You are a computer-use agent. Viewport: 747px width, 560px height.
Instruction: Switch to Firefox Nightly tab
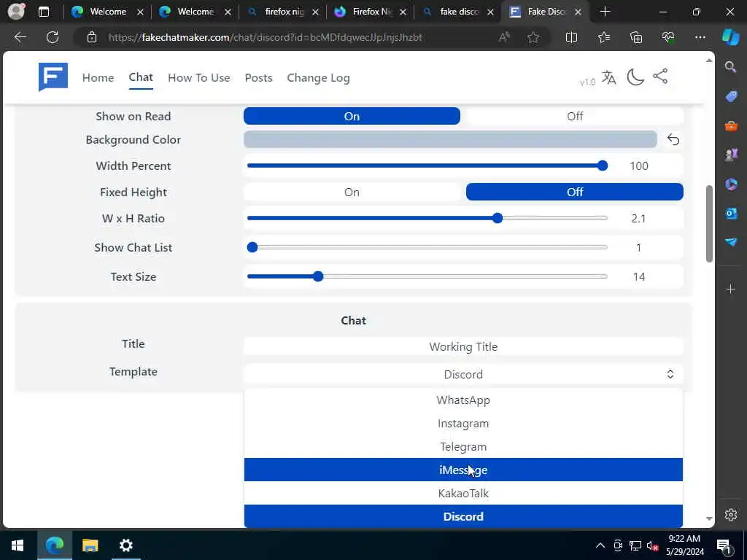(371, 12)
